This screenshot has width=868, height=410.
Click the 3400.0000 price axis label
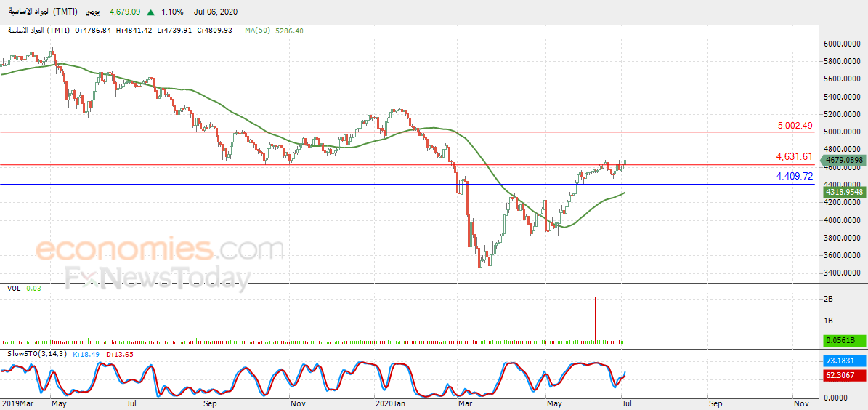[x=841, y=273]
